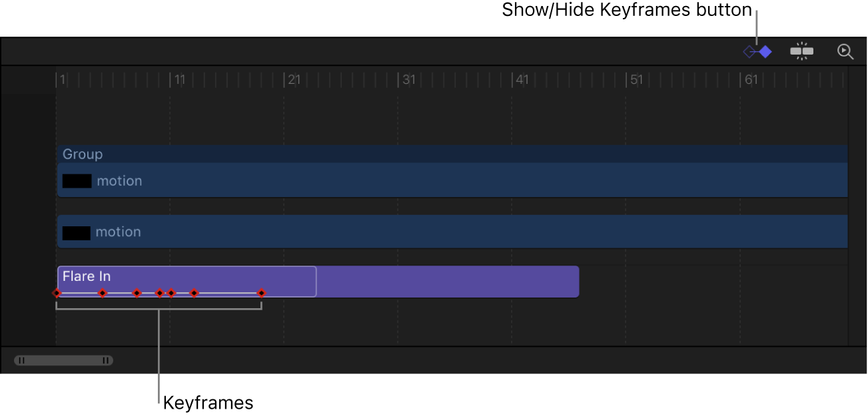Viewport: 868px width, 418px height.
Task: Click the first keyframe diamond on Flare In
Action: 57,292
